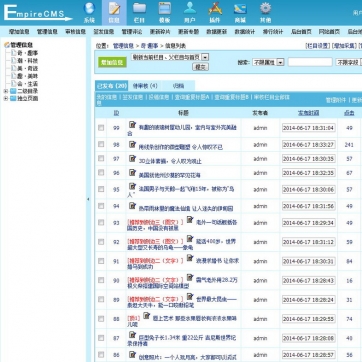Expand the 二级目录 tree node
Screen dimensions: 362x362
pyautogui.click(x=6, y=91)
